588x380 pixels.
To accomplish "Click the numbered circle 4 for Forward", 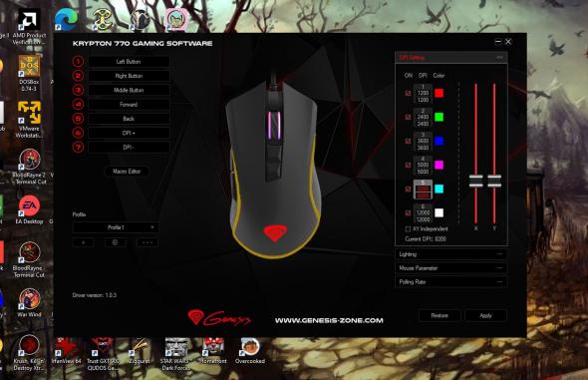I will coord(78,104).
